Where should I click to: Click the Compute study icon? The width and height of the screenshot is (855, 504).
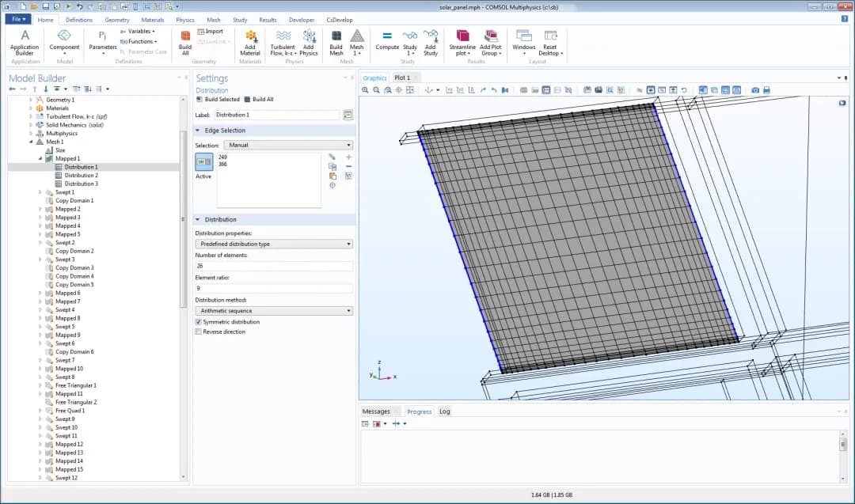click(387, 36)
